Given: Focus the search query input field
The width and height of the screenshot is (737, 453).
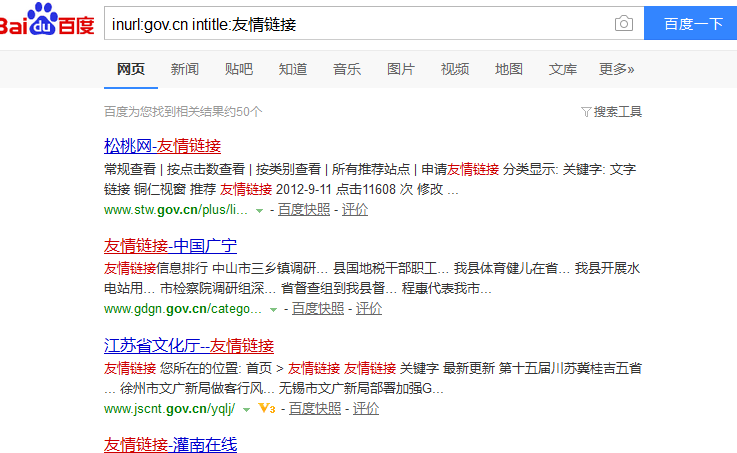Looking at the screenshot, I should (x=360, y=23).
